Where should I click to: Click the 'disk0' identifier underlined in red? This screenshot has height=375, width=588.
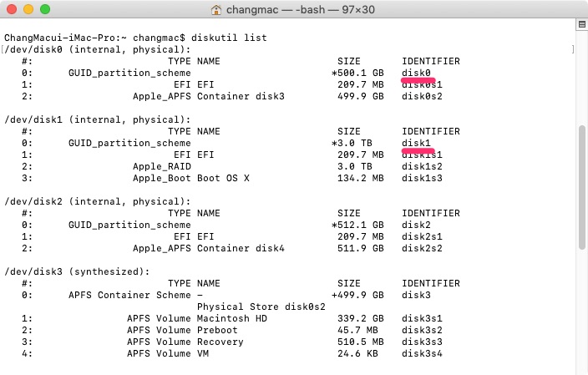[416, 73]
